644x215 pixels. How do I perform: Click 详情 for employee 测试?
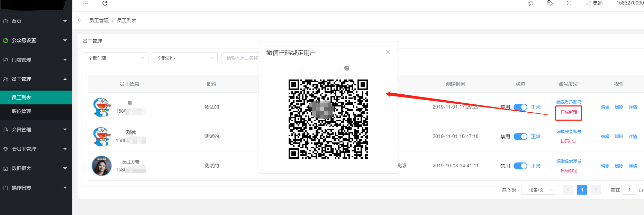633,137
